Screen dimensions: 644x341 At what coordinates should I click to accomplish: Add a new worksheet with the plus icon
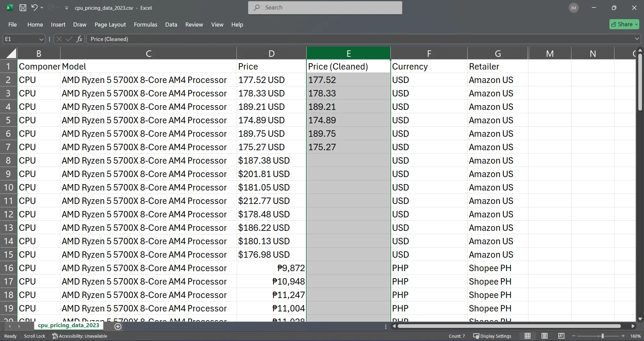[x=118, y=326]
